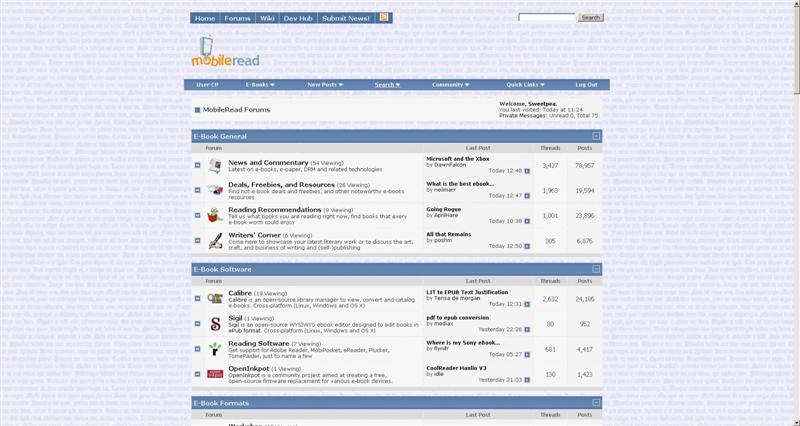Collapse the E-Book General category
Viewport: 800px width, 426px height.
click(x=595, y=136)
